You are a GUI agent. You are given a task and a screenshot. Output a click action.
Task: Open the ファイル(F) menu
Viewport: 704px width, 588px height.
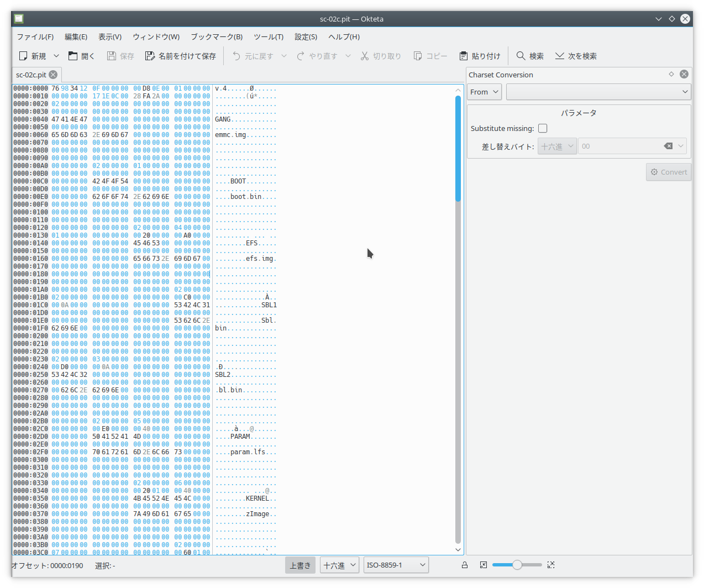pyautogui.click(x=35, y=36)
